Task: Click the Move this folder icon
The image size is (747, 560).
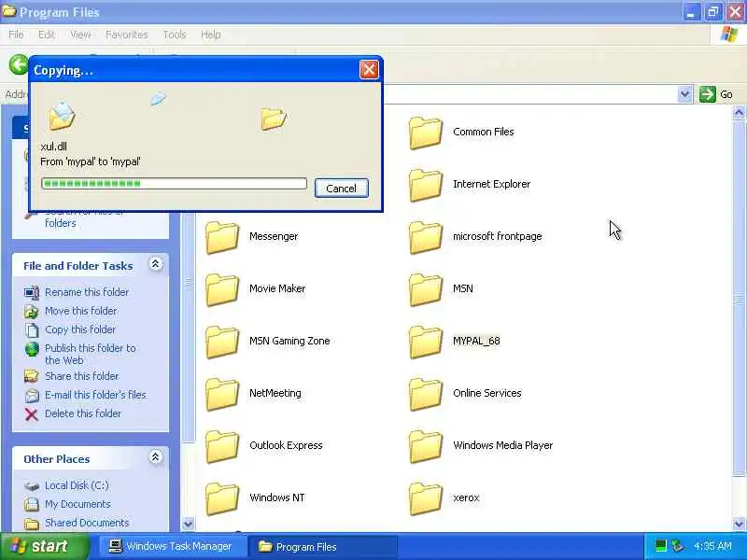Action: [x=32, y=312]
